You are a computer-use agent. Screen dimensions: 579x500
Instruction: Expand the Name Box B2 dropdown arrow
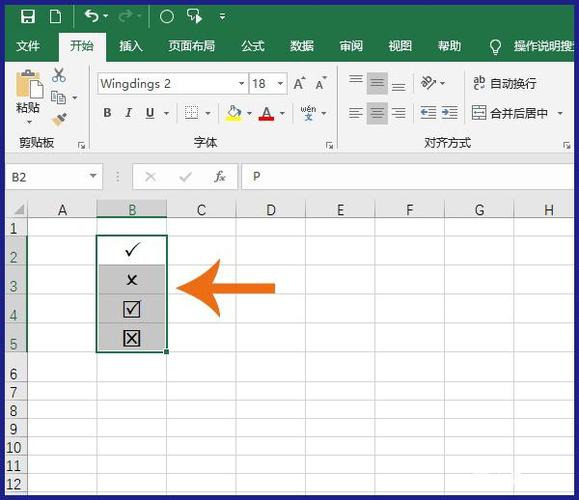93,176
